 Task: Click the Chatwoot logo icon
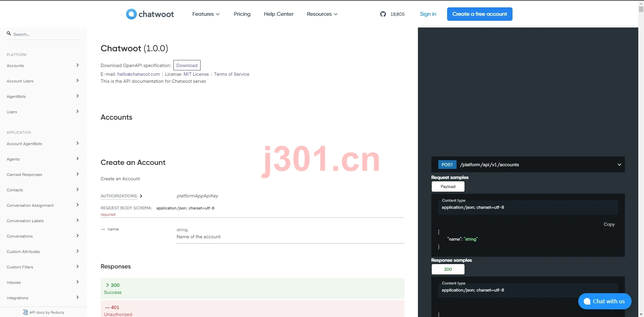[x=131, y=14]
